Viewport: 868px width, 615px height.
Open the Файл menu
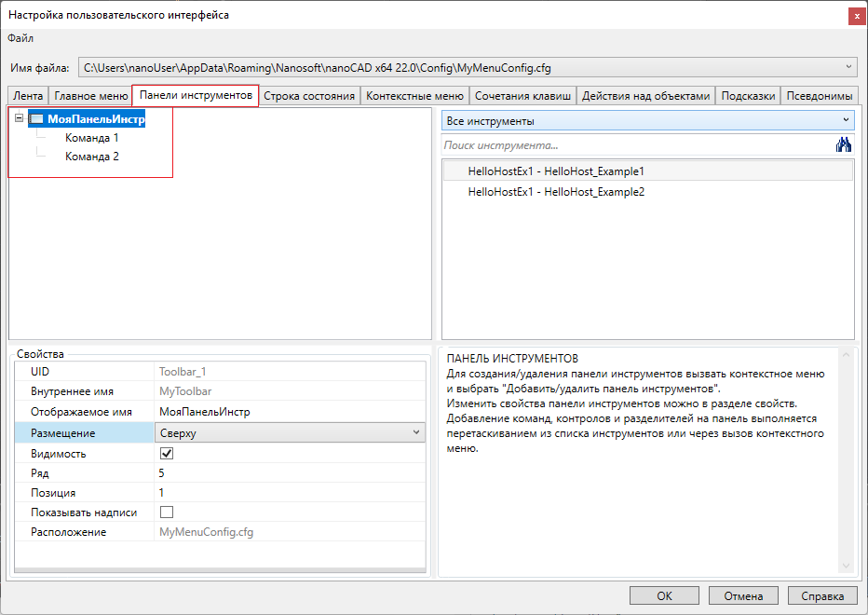tap(20, 38)
